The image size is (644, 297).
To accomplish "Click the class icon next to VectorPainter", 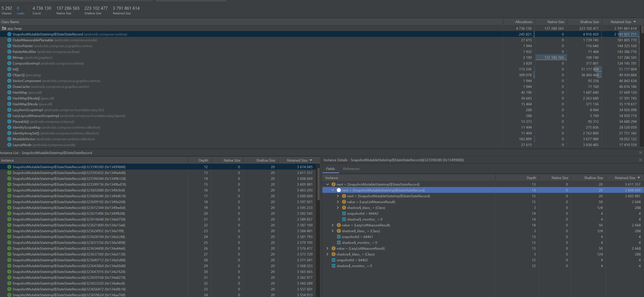I will pos(9,46).
